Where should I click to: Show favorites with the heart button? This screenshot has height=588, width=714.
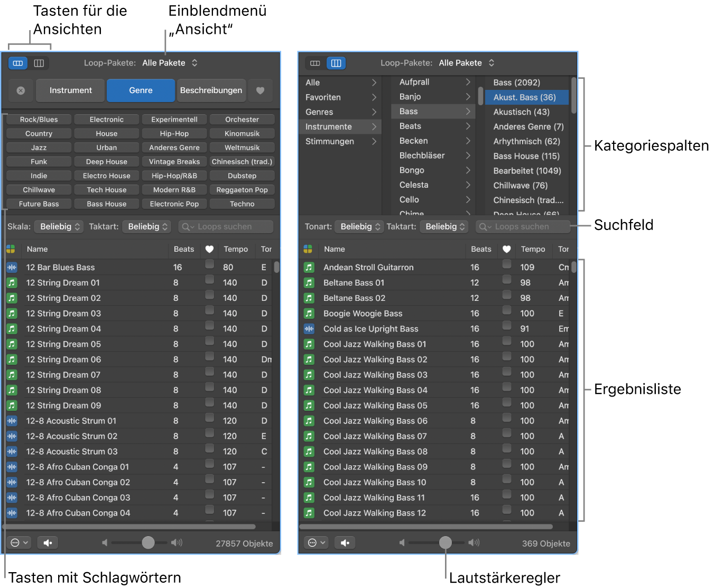[260, 90]
